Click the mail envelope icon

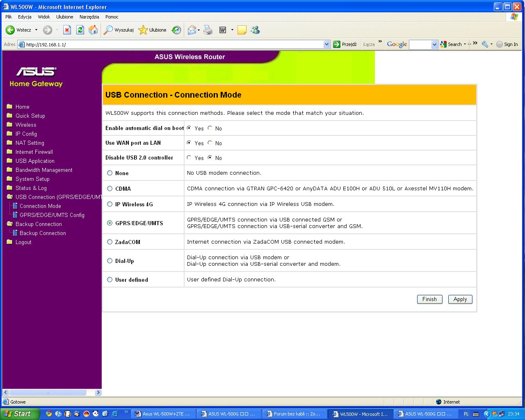coord(192,30)
